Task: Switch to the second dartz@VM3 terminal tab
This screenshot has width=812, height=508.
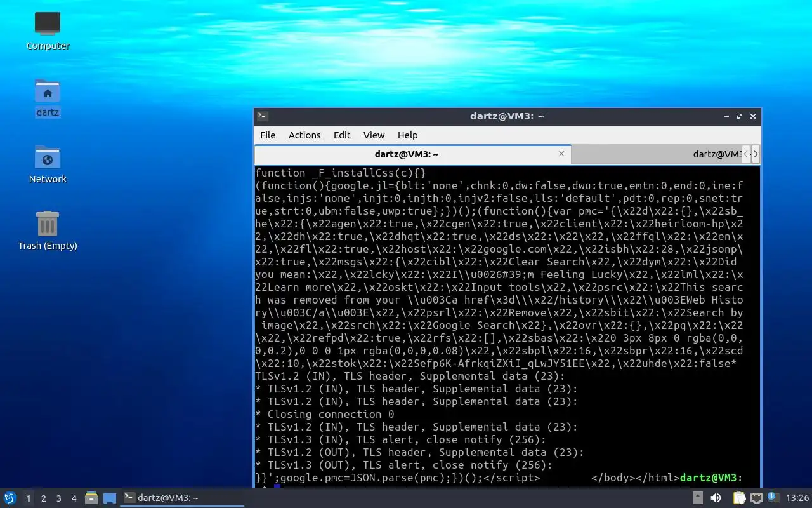Action: [657, 154]
